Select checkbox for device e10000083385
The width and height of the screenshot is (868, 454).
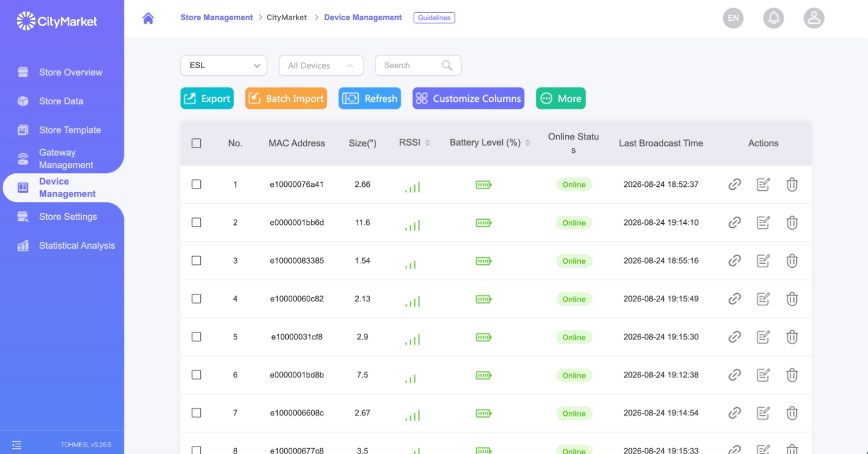[196, 261]
